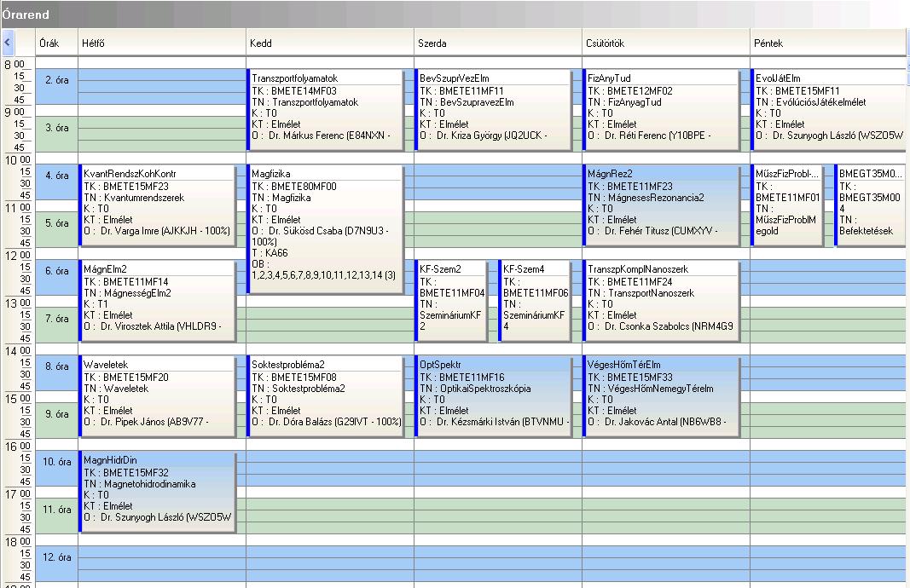Open the BevSzuprVezElm course block
The width and height of the screenshot is (910, 588).
[494, 110]
